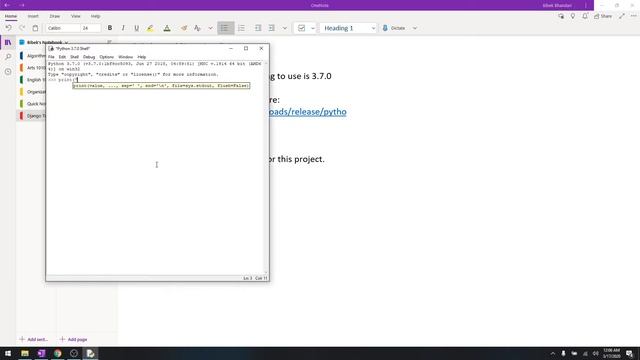Select the Organization section

point(33,92)
